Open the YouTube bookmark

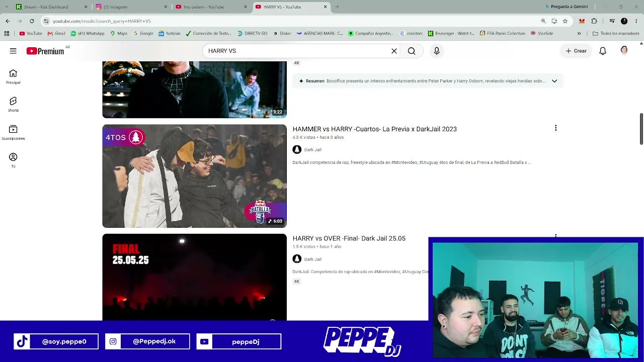coord(31,34)
